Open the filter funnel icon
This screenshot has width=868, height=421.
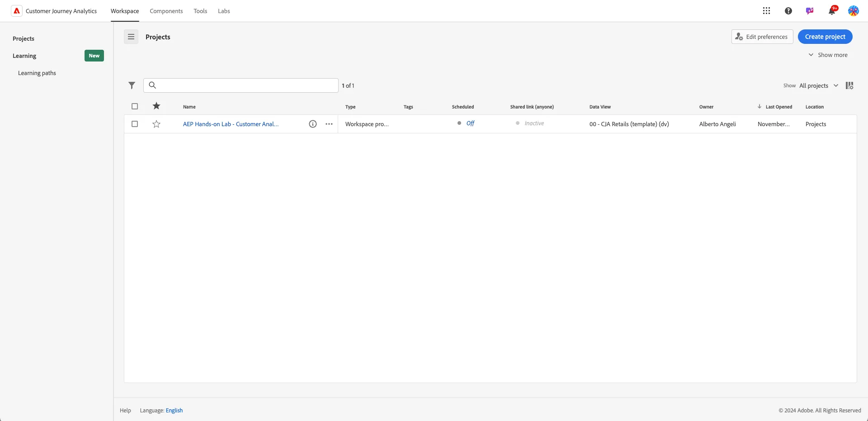click(132, 85)
